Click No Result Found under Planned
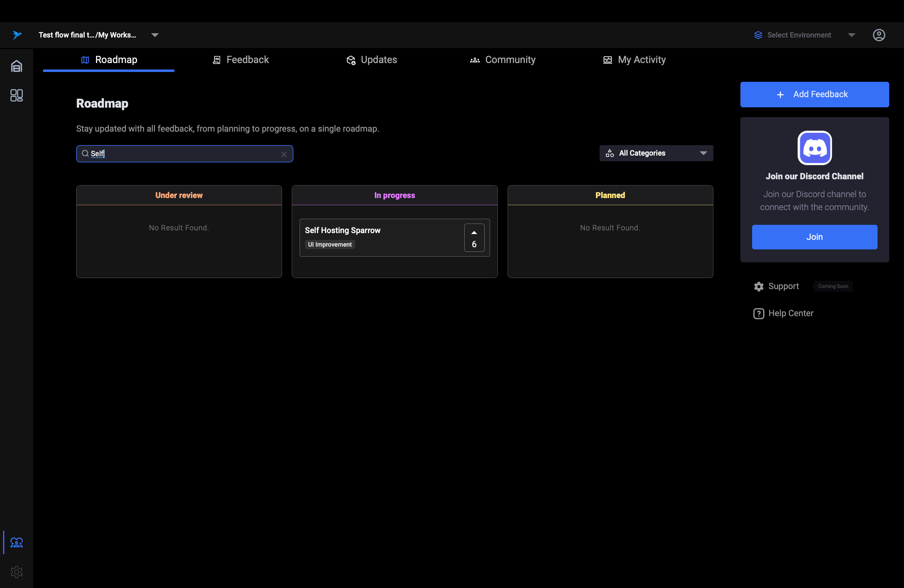The width and height of the screenshot is (904, 588). pos(610,228)
